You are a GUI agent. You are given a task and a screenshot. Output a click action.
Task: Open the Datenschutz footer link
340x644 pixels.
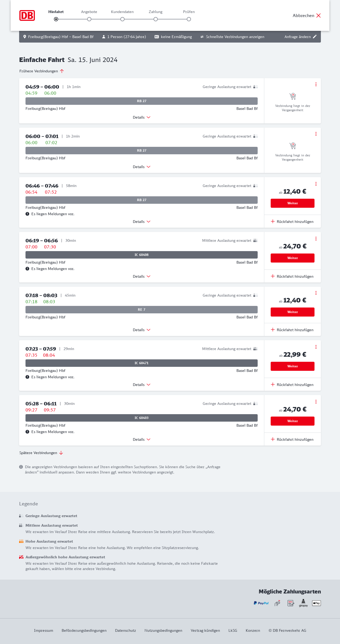tap(125, 630)
